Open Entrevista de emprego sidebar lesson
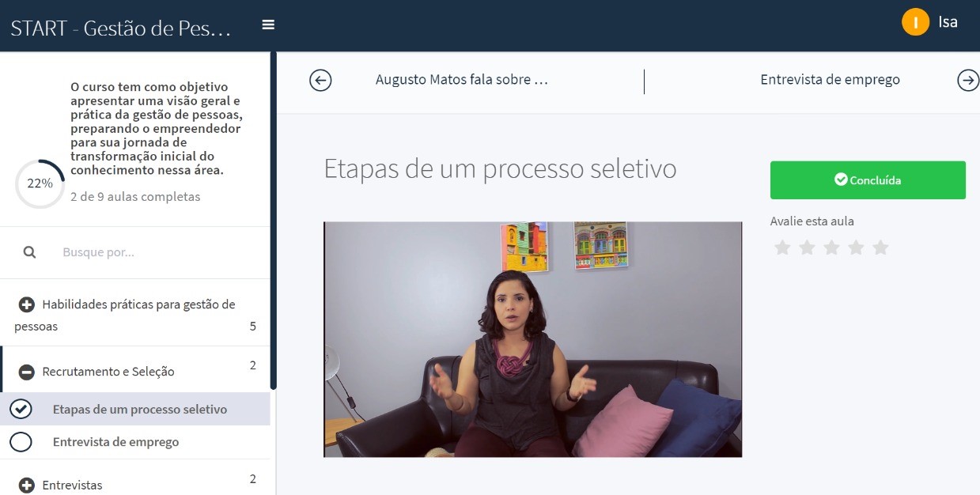The height and width of the screenshot is (495, 980). (115, 442)
